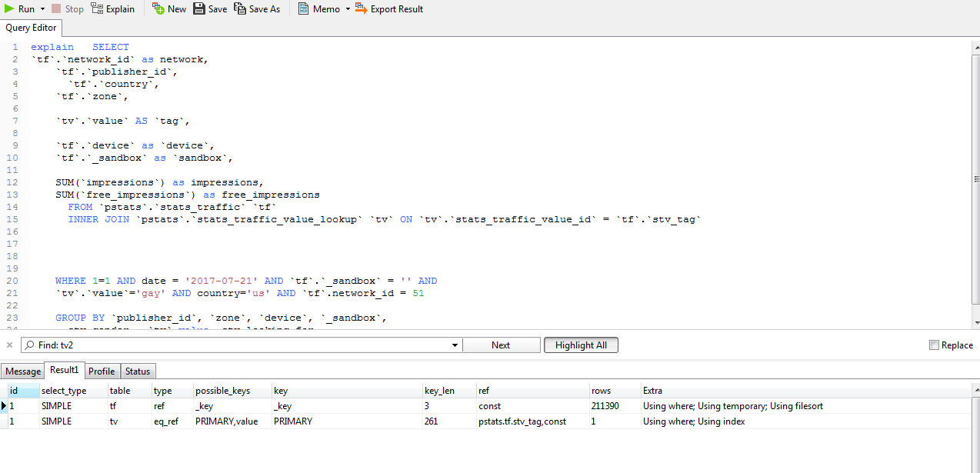This screenshot has height=473, width=980.
Task: Click the Next button in the Find bar
Action: click(501, 345)
